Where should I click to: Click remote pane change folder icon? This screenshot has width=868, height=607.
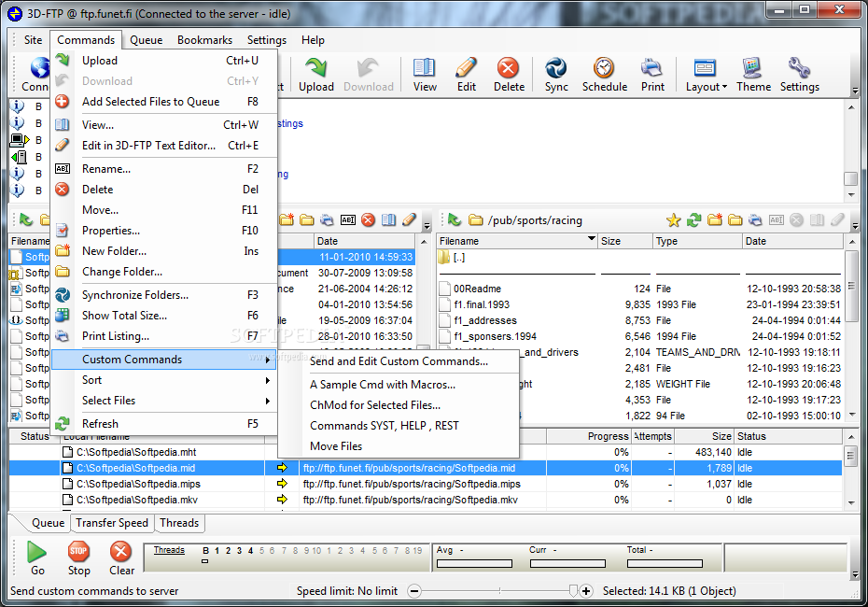[x=735, y=220]
